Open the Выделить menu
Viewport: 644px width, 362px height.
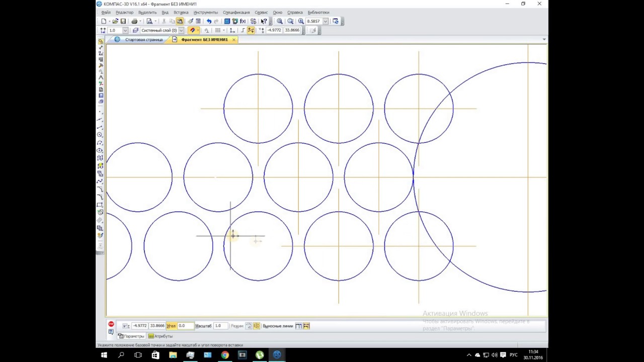pos(147,13)
